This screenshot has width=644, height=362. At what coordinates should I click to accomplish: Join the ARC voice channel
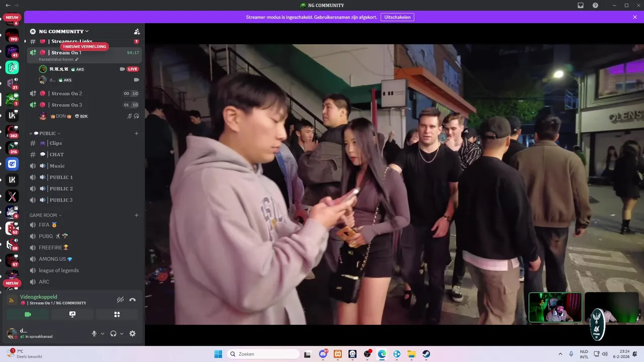click(x=84, y=282)
